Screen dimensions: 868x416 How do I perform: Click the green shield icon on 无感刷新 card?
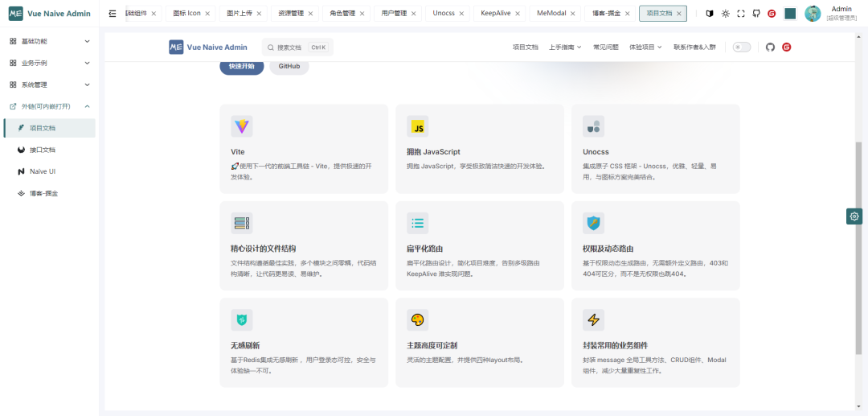coord(242,319)
